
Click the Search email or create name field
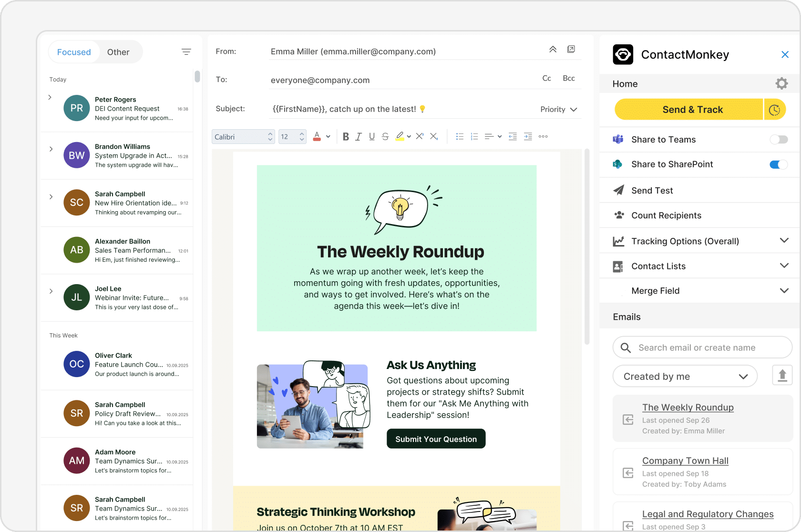[x=702, y=348]
